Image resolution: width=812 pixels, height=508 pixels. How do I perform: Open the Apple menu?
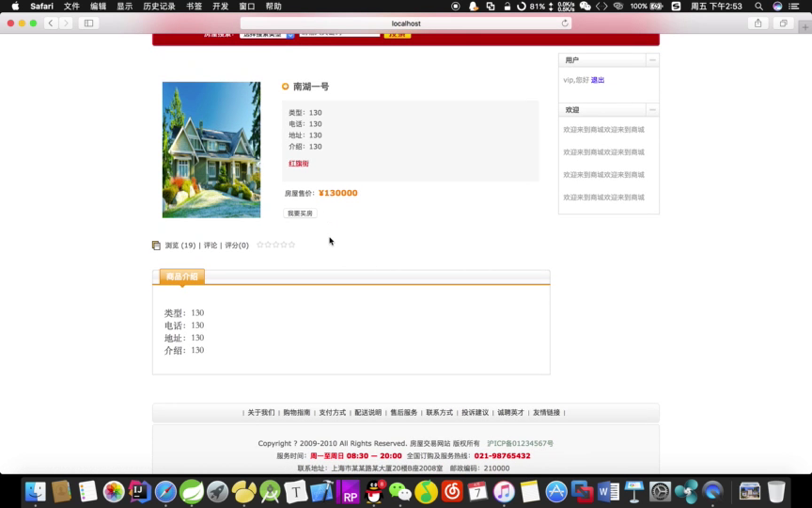tap(15, 7)
